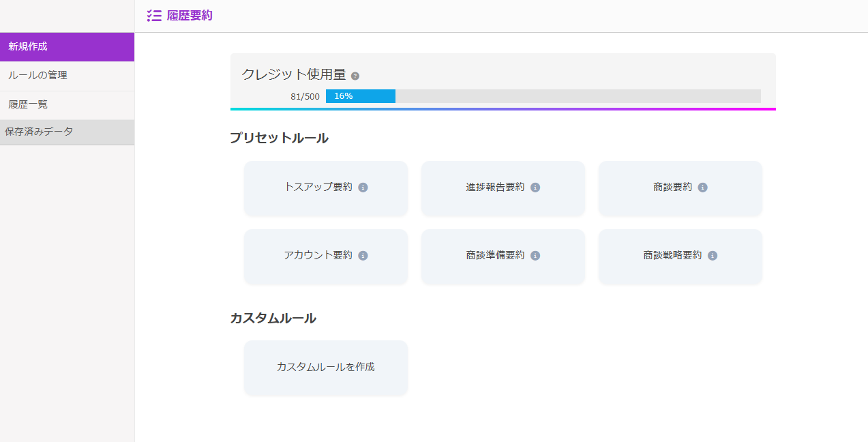
Task: Choose the トスアップ要約 preset rule card
Action: [x=318, y=188]
